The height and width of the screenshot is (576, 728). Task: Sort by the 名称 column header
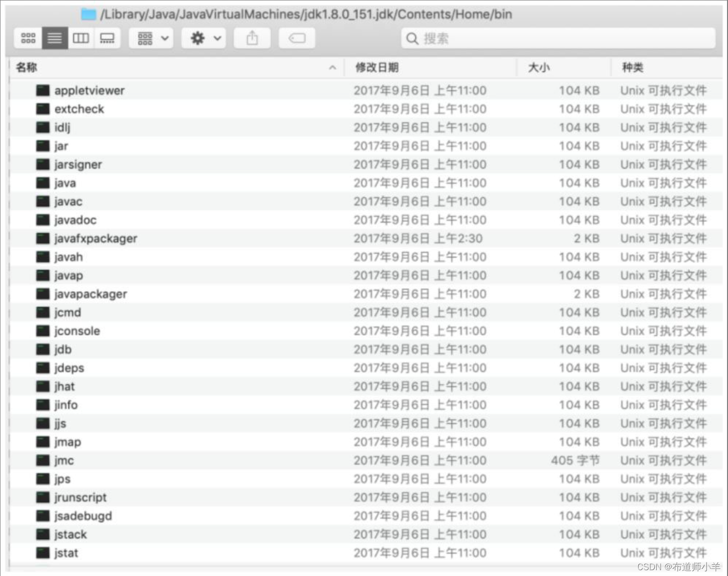[x=27, y=68]
